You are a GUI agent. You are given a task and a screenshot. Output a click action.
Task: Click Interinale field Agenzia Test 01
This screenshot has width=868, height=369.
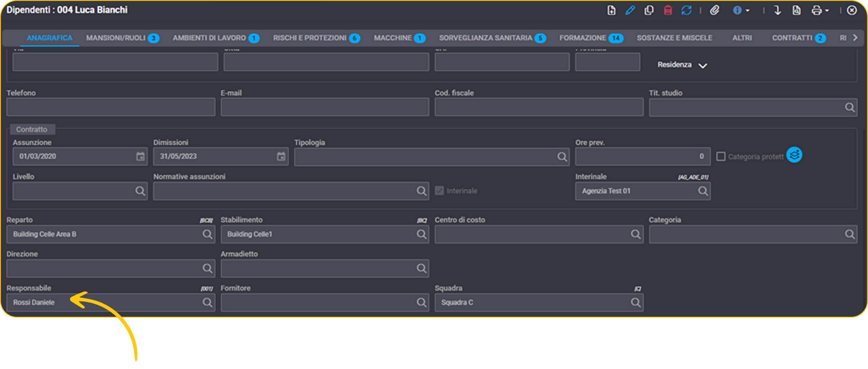(x=643, y=191)
